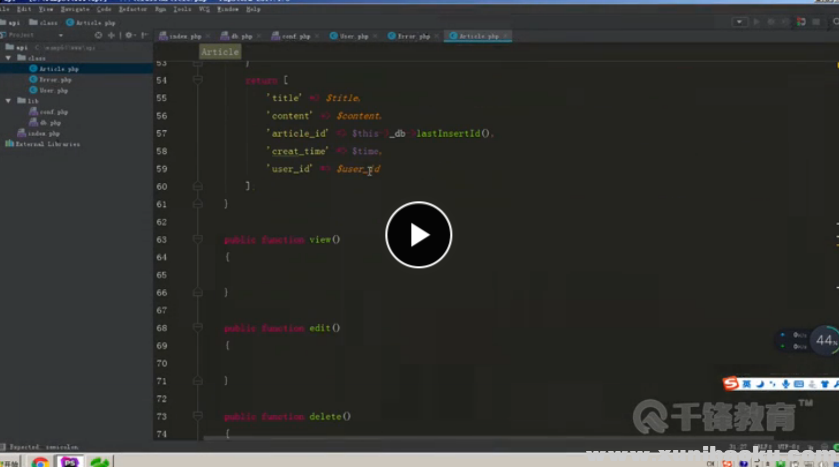839x467 pixels.
Task: Collapse the class folder in the project tree
Action: [x=8, y=58]
